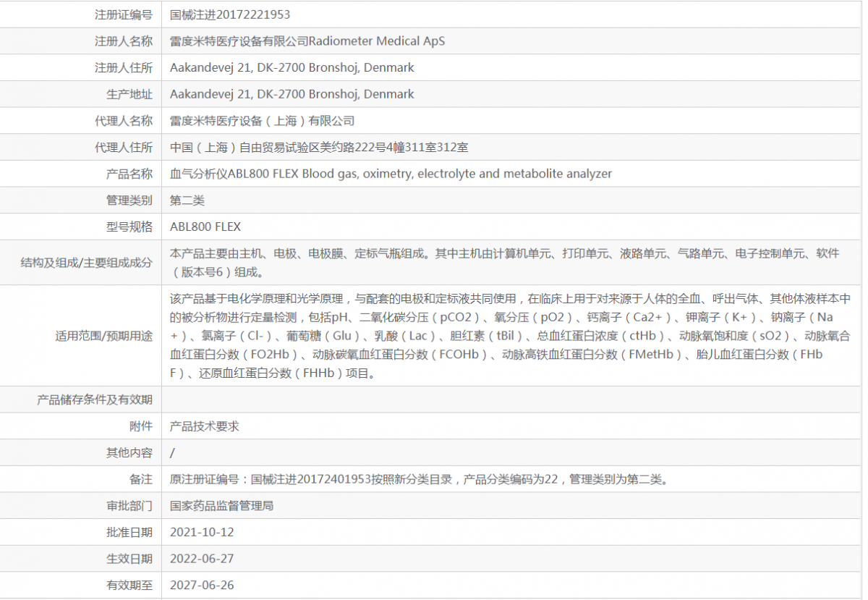This screenshot has width=868, height=600.
Task: Click the 注册证编号 label cell
Action: point(124,14)
